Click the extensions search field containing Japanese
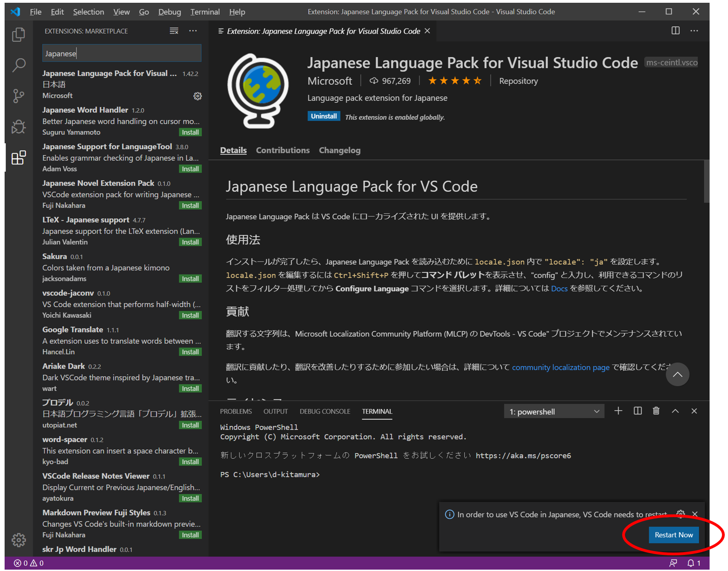Viewport: 728px width, 571px height. 121,53
